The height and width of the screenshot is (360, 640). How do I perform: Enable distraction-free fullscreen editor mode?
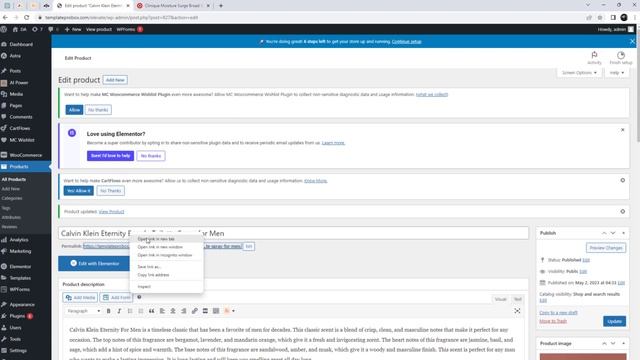pyautogui.click(x=517, y=311)
